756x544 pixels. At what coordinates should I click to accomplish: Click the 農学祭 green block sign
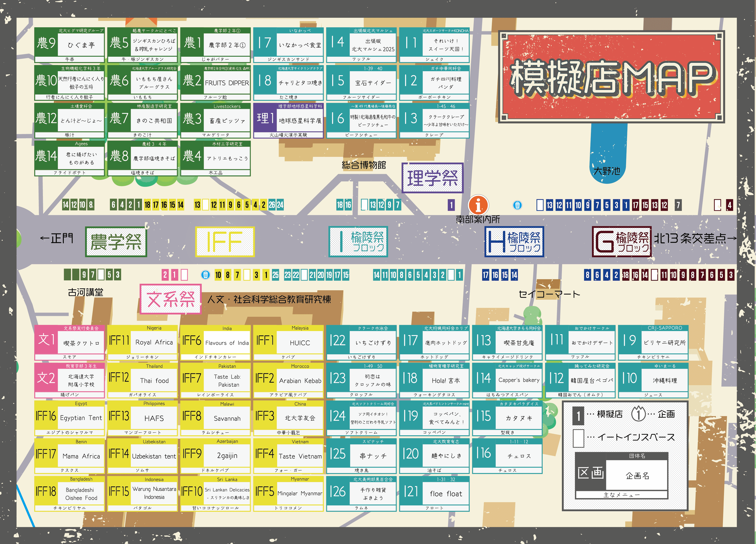(116, 242)
